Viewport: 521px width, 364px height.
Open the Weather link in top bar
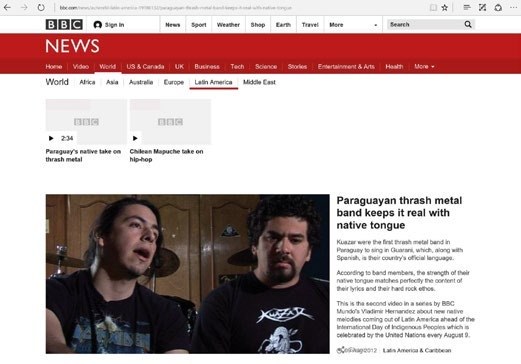[228, 25]
